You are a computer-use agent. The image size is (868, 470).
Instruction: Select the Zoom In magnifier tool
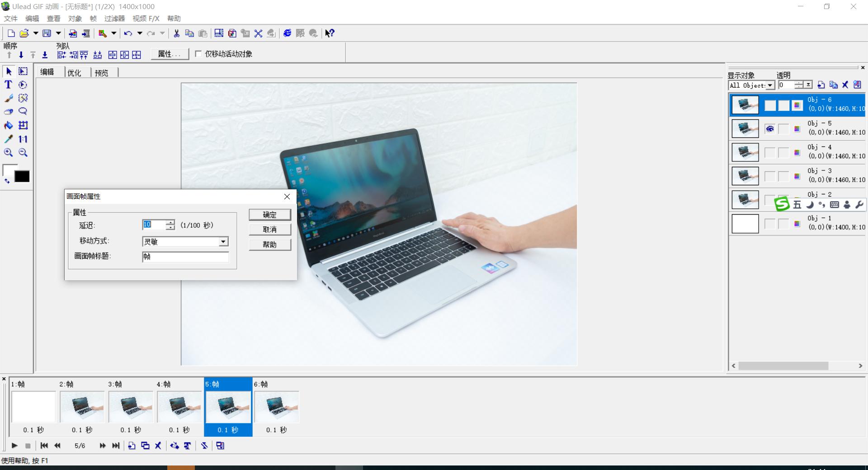click(x=8, y=153)
